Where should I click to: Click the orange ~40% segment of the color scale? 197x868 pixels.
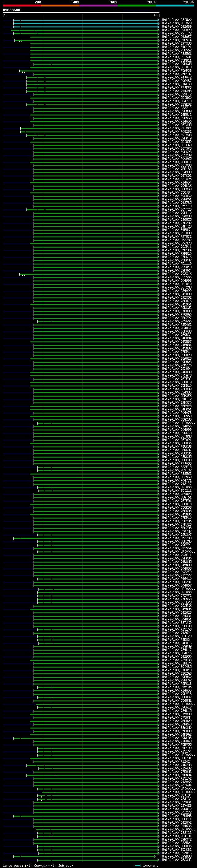point(60,6)
